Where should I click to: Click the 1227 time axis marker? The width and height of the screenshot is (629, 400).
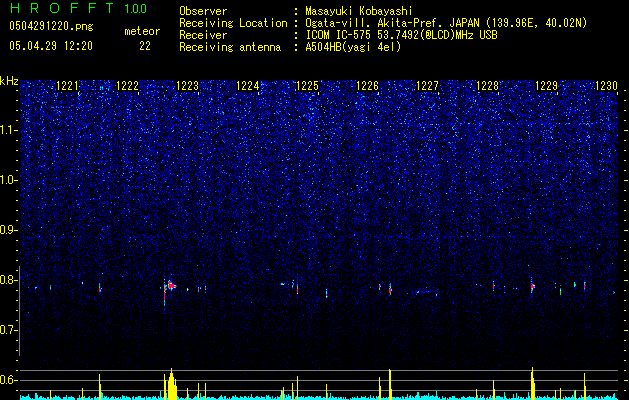[428, 86]
